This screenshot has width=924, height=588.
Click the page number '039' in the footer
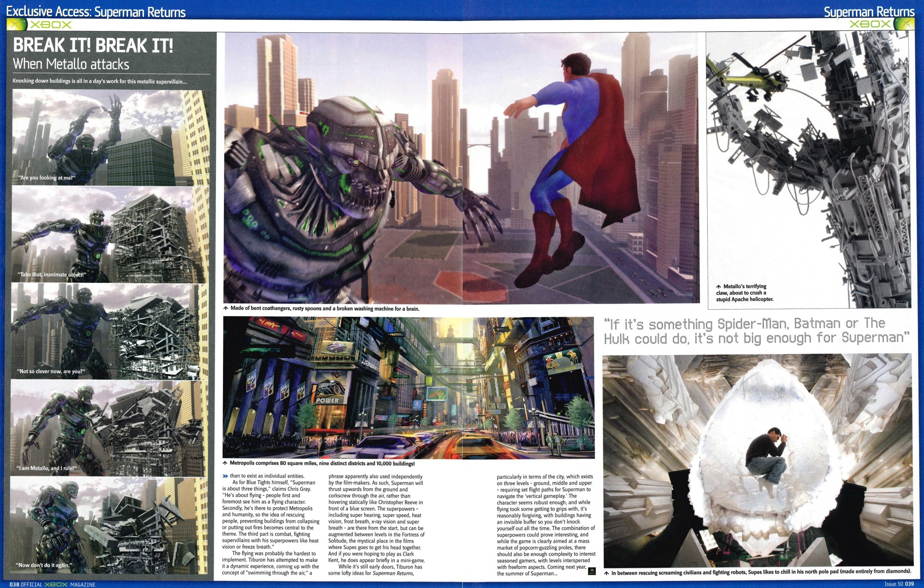[909, 584]
